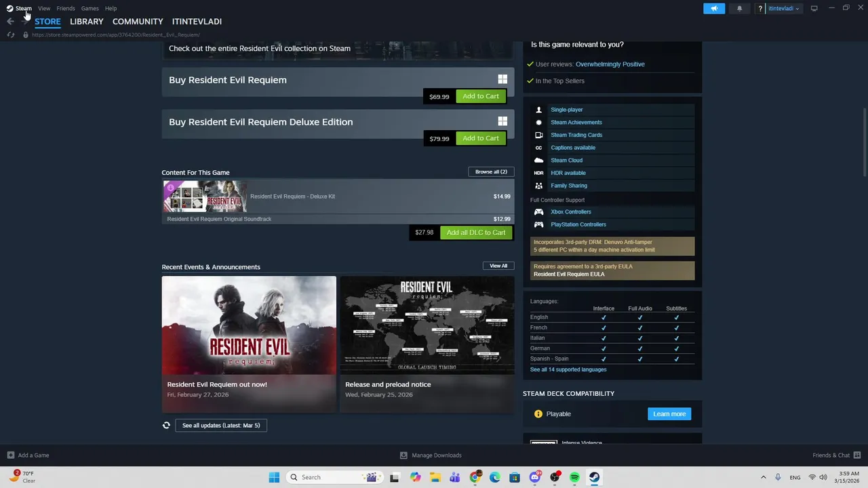Show hidden tray icons chevron
The width and height of the screenshot is (868, 488).
(763, 477)
